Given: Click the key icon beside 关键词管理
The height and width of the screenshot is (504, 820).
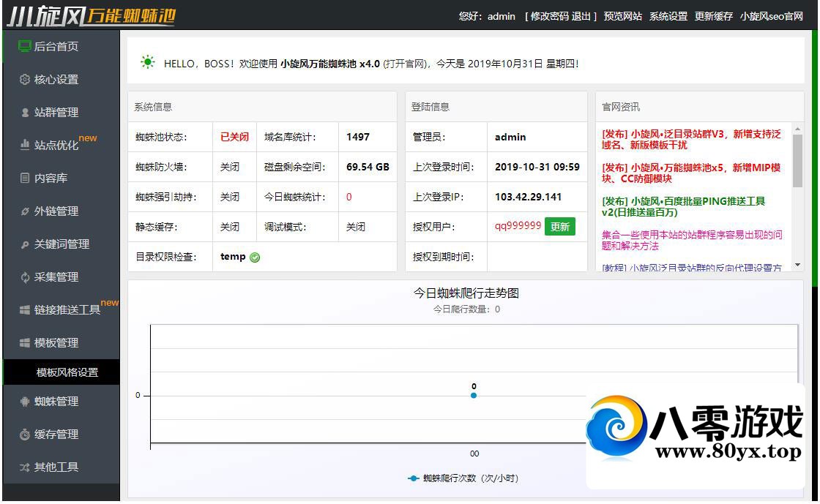Looking at the screenshot, I should 25,244.
